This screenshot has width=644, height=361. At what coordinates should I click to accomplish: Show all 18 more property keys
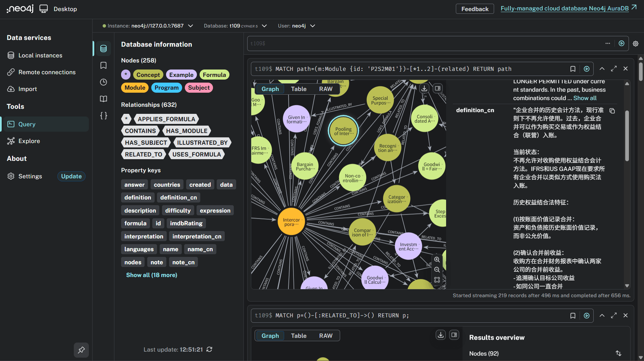[x=151, y=275]
